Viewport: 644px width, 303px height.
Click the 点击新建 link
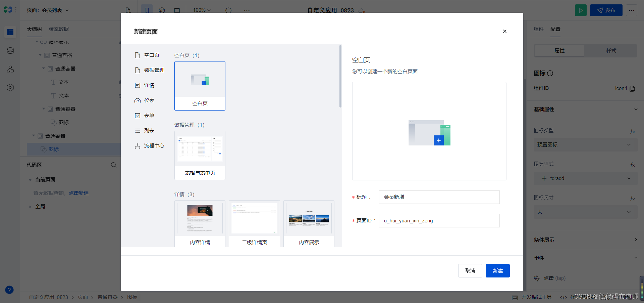79,193
